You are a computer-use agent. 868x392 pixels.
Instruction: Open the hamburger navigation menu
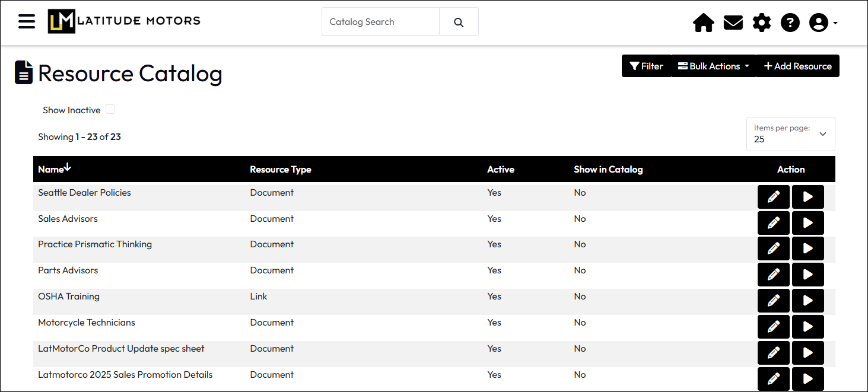[27, 22]
